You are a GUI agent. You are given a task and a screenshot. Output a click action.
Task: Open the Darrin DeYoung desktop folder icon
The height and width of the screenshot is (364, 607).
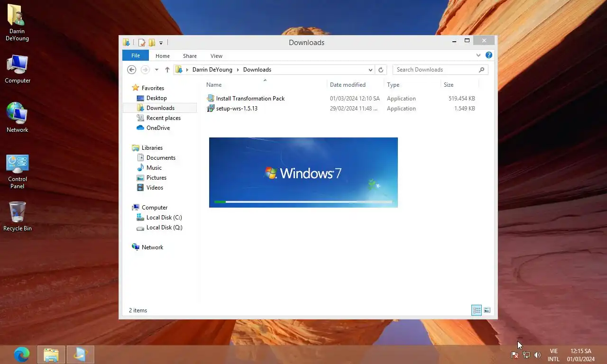click(x=17, y=23)
